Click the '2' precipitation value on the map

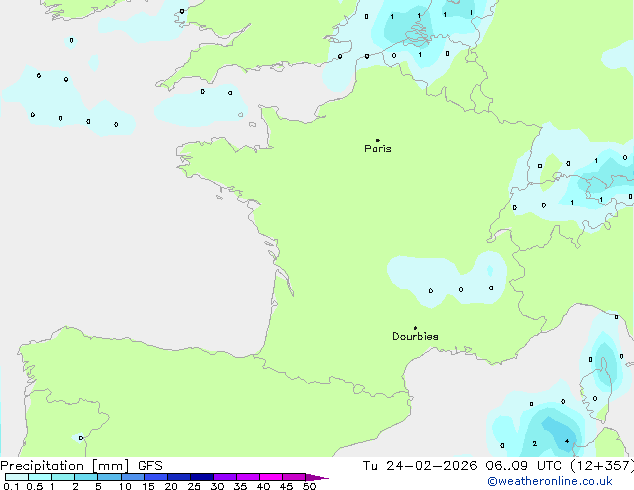(x=535, y=444)
